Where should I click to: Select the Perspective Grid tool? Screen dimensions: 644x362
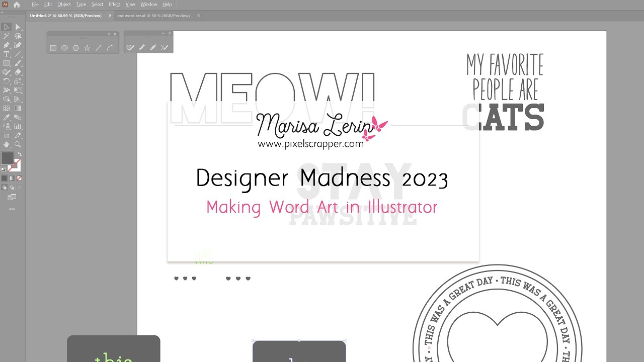(18, 99)
